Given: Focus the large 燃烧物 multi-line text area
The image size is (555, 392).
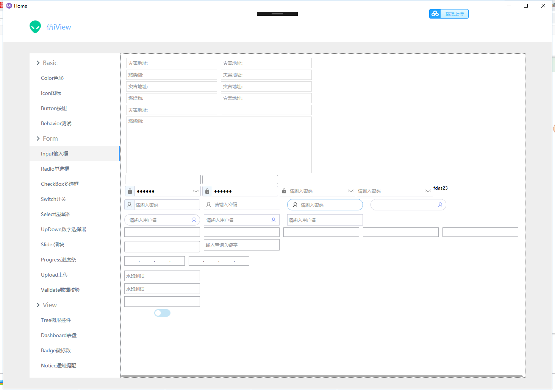Looking at the screenshot, I should click(x=219, y=145).
